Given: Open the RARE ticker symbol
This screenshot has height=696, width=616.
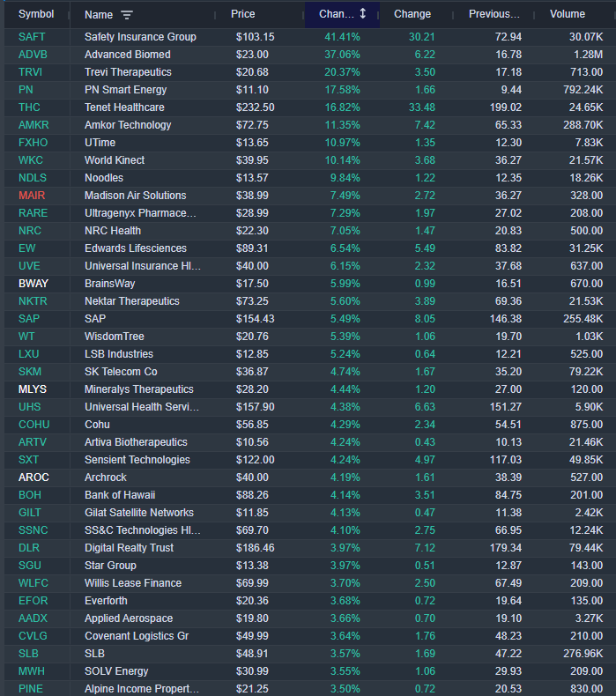Looking at the screenshot, I should tap(33, 213).
